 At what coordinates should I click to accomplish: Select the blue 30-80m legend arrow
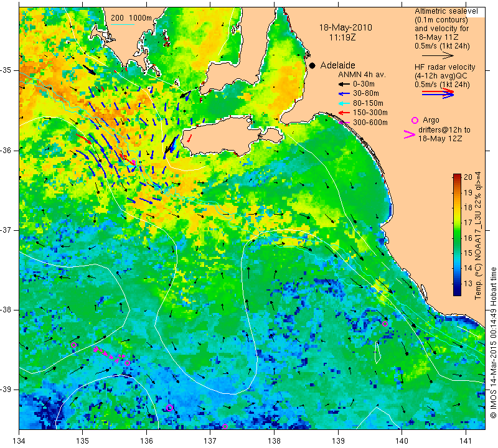[344, 94]
